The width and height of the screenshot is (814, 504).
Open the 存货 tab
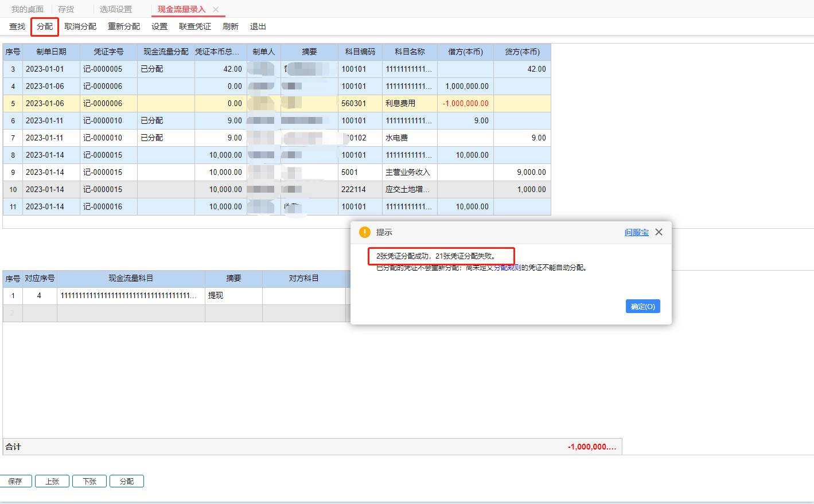pyautogui.click(x=66, y=9)
